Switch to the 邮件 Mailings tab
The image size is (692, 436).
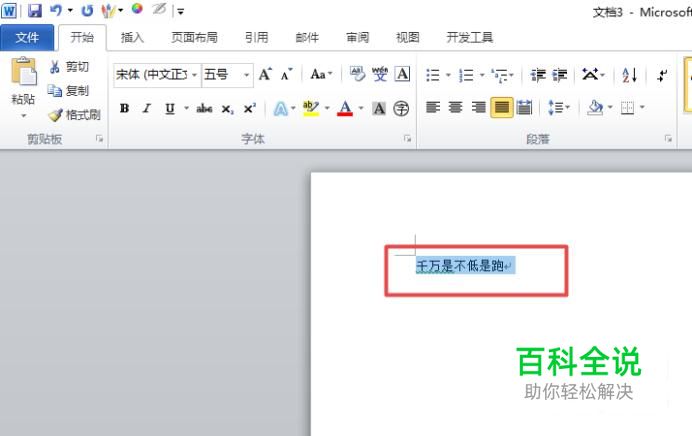click(x=307, y=38)
